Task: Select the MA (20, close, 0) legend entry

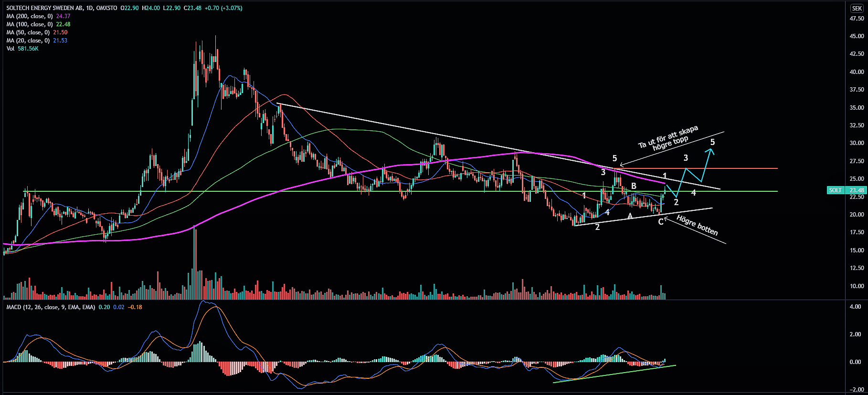Action: tap(28, 41)
